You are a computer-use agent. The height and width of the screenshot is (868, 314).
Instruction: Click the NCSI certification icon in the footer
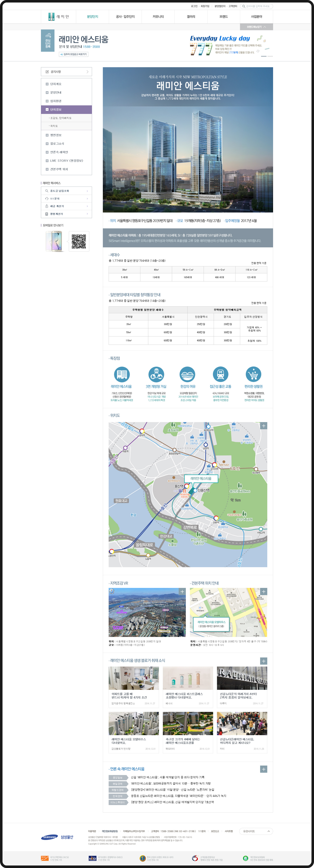(x=45, y=858)
